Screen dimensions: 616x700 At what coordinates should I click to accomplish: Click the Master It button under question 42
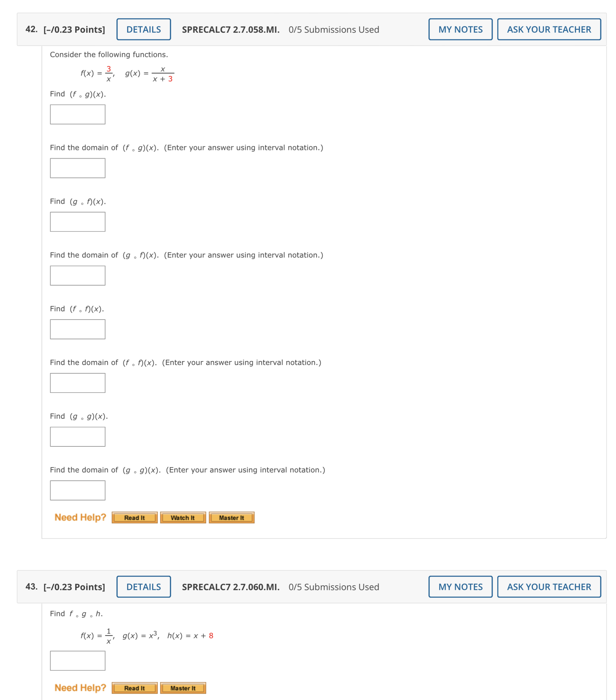[232, 518]
